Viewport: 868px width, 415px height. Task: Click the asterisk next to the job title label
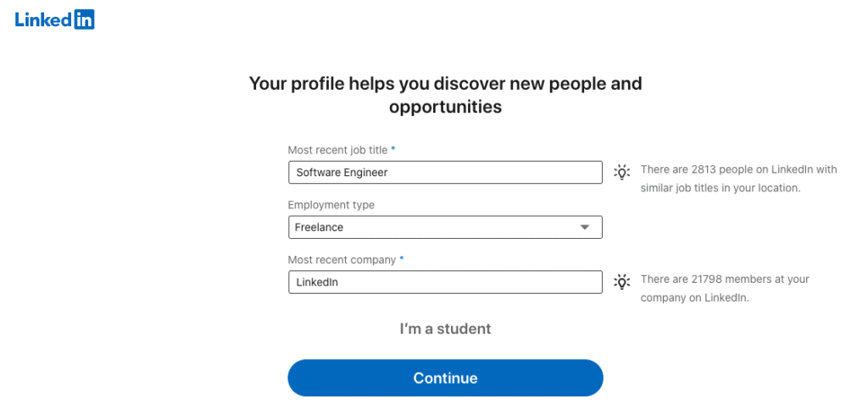click(x=393, y=149)
